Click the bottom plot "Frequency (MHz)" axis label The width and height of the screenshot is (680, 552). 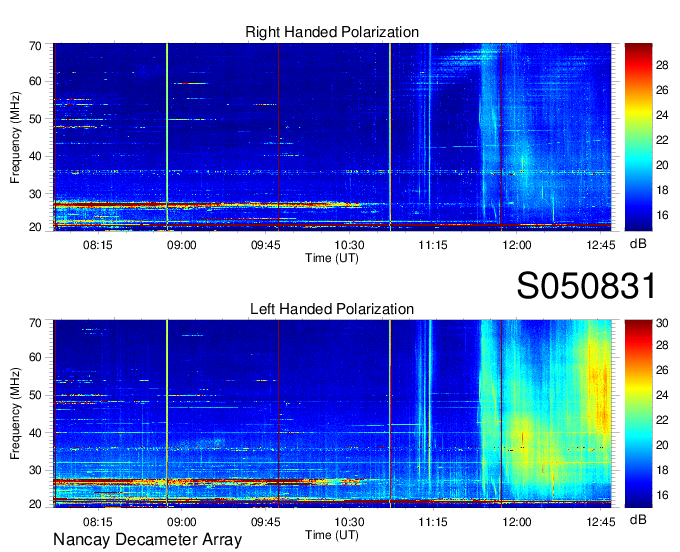15,414
